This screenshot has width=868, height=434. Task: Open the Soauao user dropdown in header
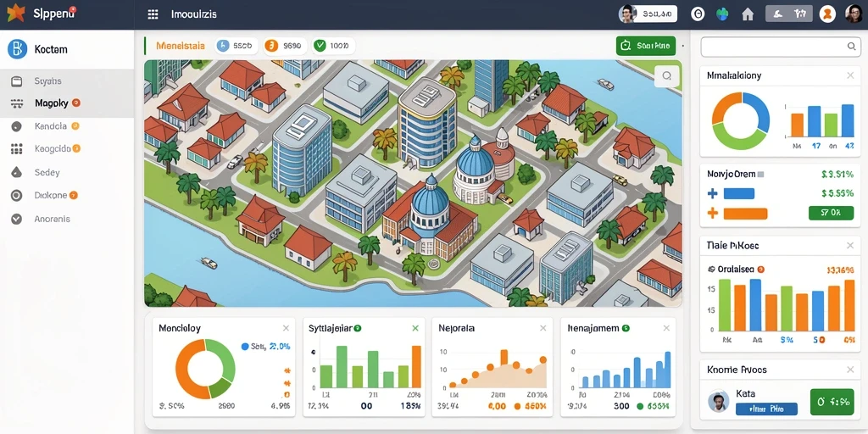click(x=648, y=14)
